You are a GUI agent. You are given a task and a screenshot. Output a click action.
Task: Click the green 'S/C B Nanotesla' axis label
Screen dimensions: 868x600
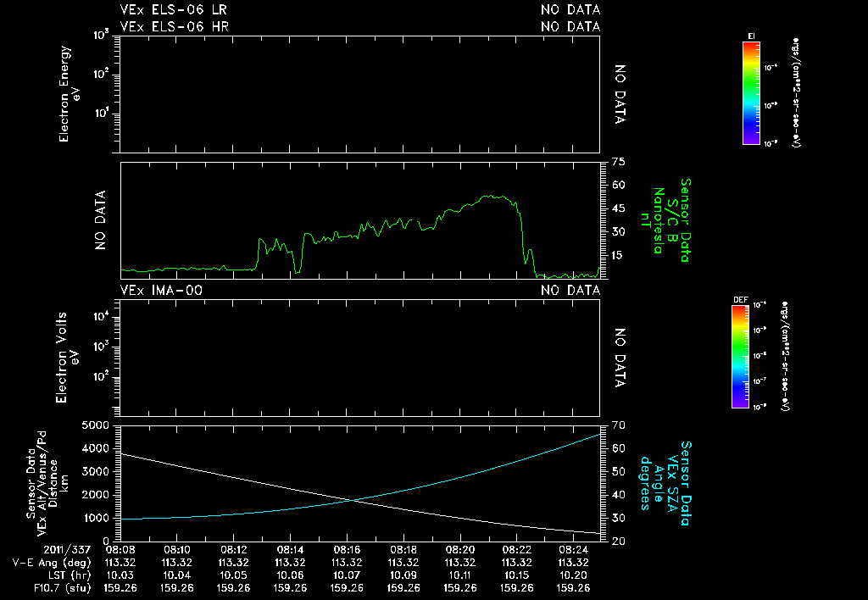pos(665,220)
